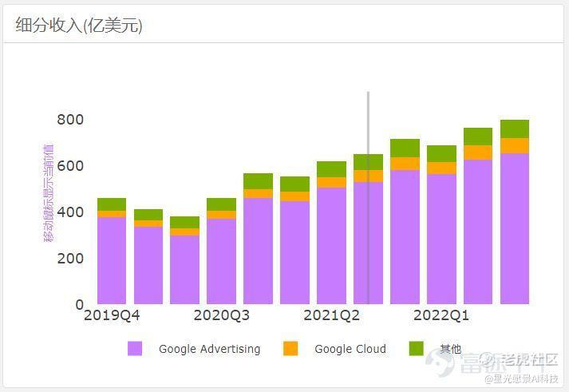The width and height of the screenshot is (569, 392).
Task: Select 2022Q1 bar's green segment
Action: point(441,154)
